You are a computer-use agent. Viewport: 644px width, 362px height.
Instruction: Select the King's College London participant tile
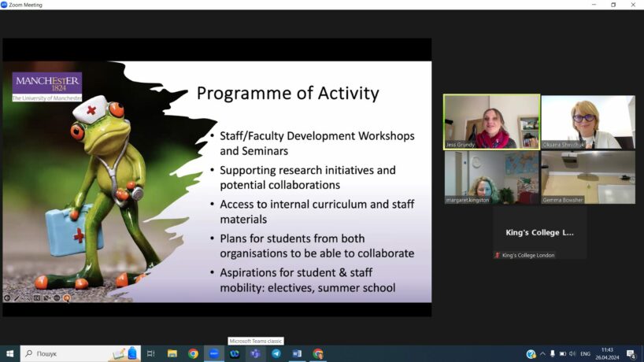pyautogui.click(x=539, y=233)
